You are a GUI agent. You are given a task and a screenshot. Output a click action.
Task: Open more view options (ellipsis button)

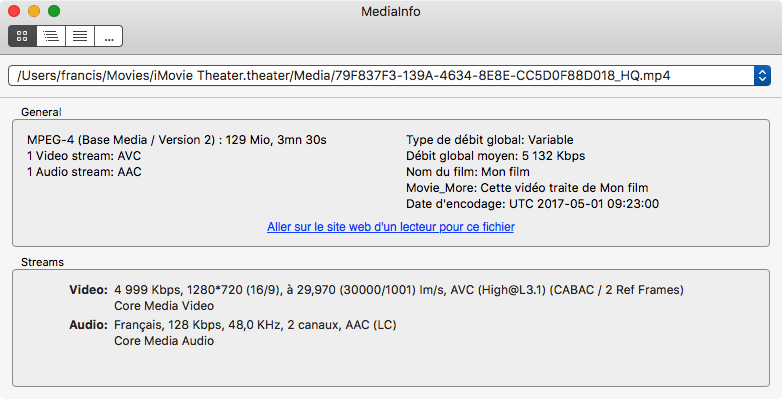(x=109, y=36)
